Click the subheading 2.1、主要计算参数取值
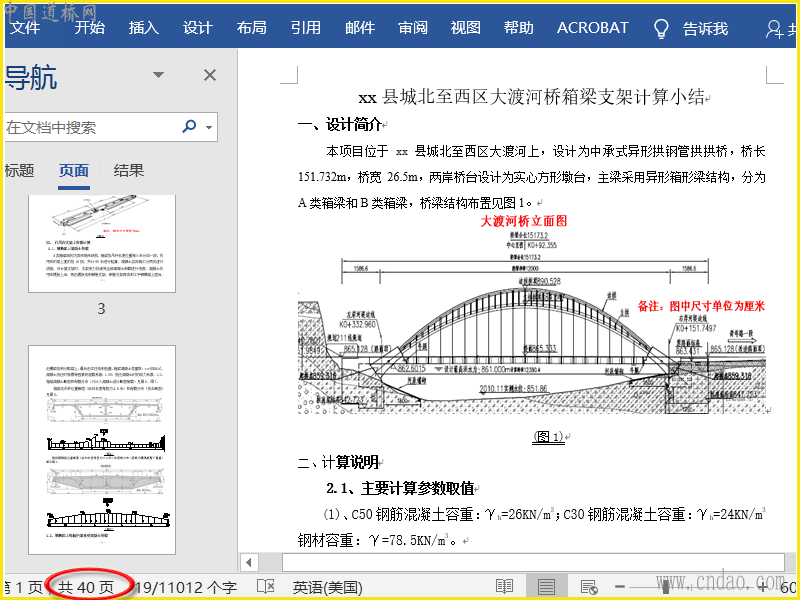This screenshot has height=600, width=800. point(401,488)
